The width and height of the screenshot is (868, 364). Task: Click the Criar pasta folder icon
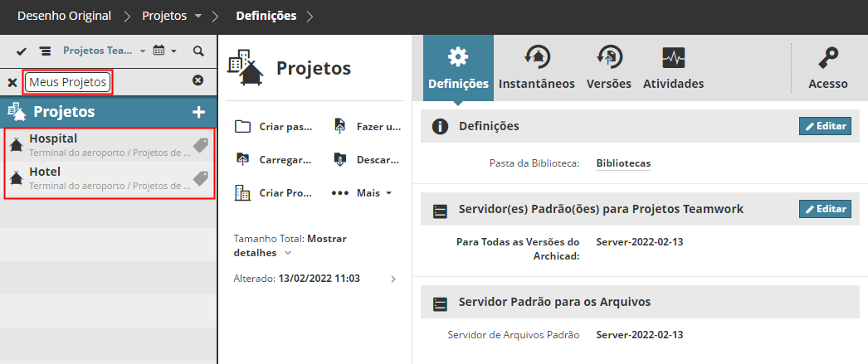coord(243,127)
